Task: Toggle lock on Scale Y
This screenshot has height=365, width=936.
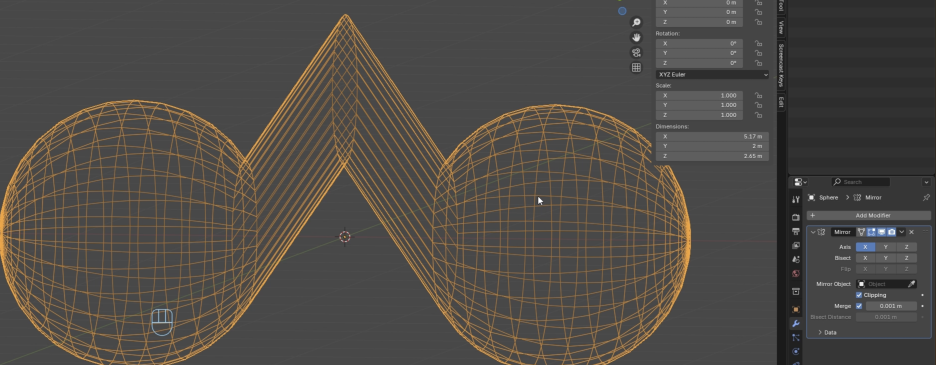Action: 758,105
